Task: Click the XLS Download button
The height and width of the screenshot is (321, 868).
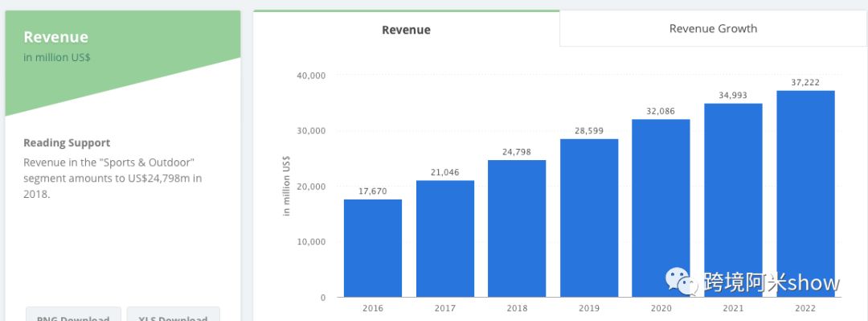Action: pos(174,315)
